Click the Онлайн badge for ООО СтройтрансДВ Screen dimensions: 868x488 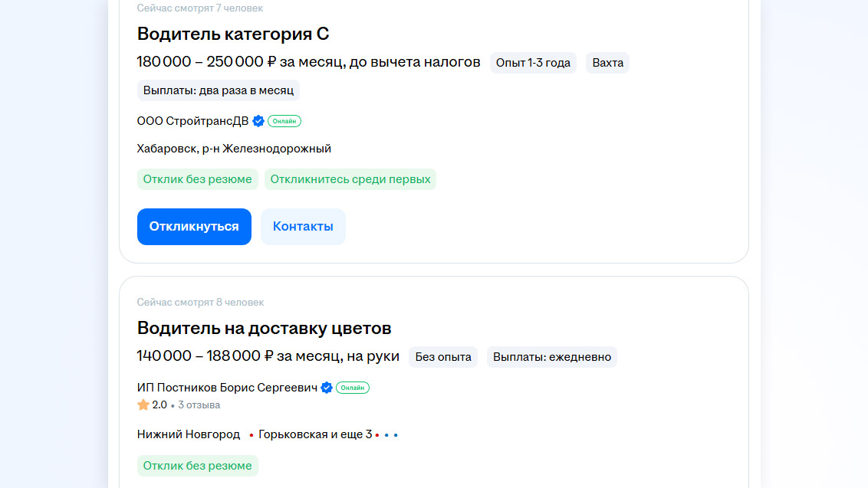(284, 121)
